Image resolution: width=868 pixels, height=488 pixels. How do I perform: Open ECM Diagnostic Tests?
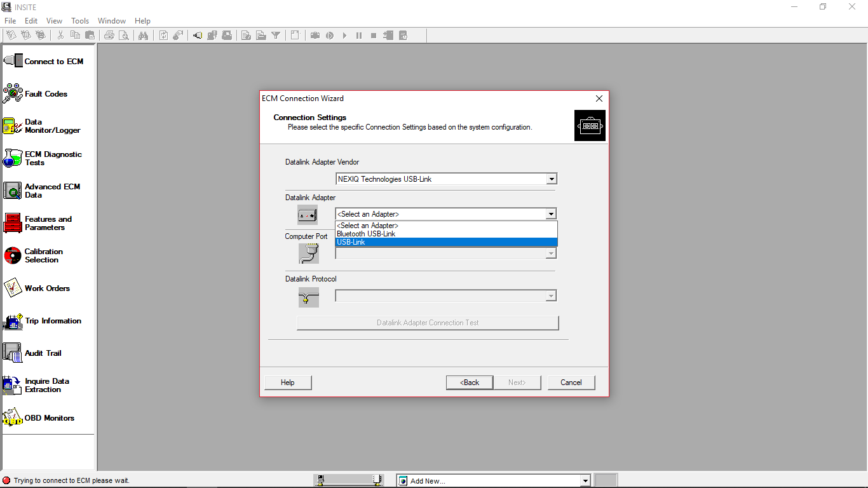coord(43,158)
